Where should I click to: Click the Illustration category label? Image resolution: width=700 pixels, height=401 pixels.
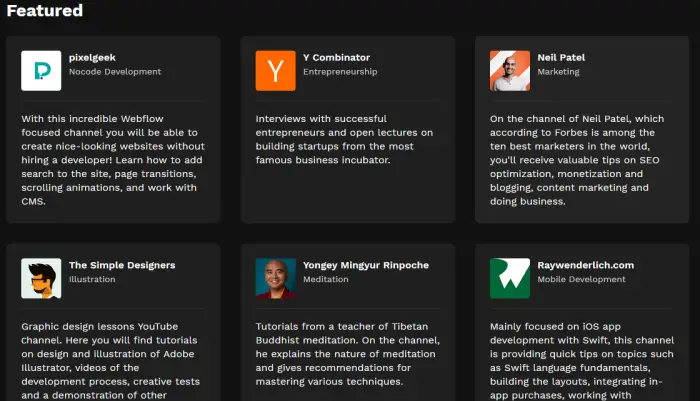(x=92, y=279)
